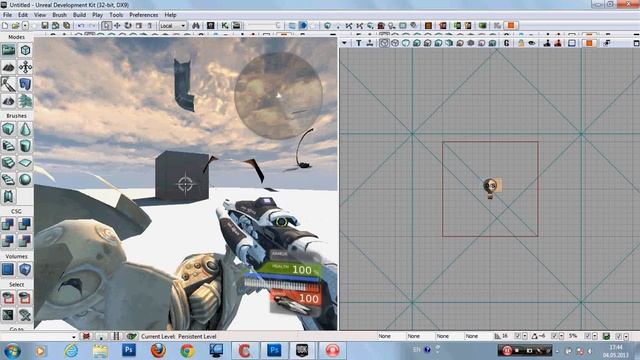Viewport: 640px width, 360px height.
Task: Create a Sheet brush
Action: [25, 163]
